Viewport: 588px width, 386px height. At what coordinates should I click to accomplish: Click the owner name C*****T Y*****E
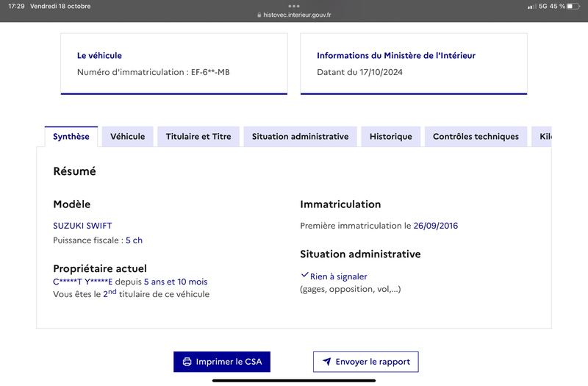(83, 282)
